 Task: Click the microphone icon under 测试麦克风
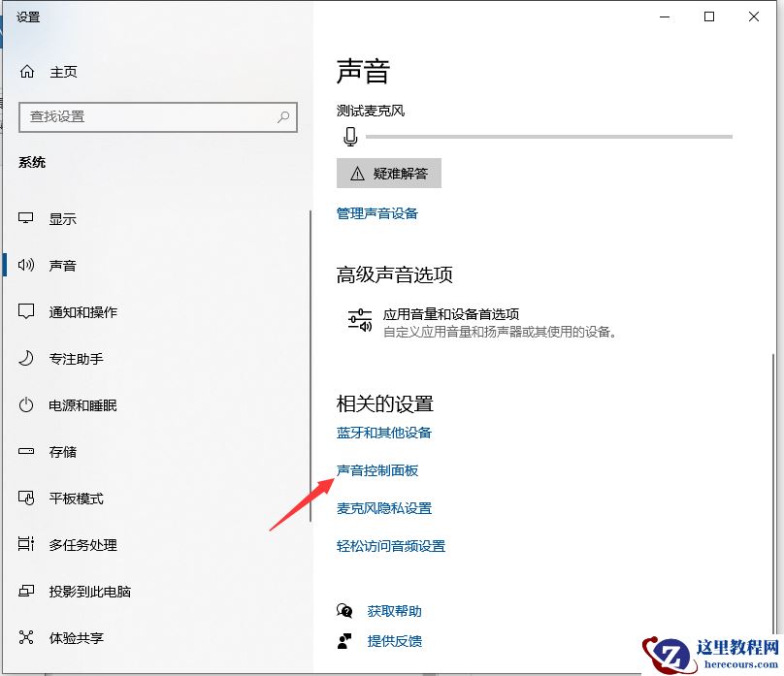click(351, 136)
